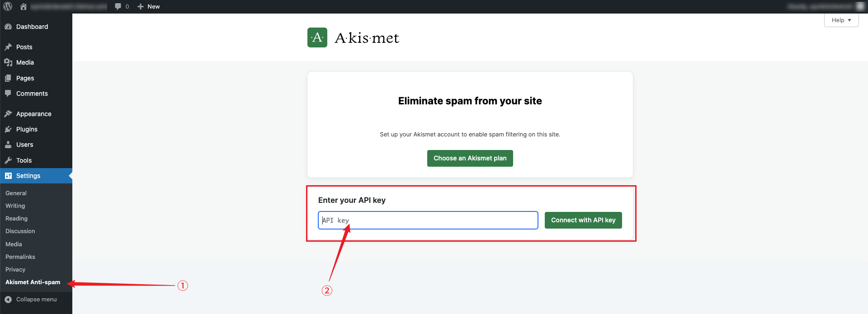
Task: Click Connect with API key button
Action: (x=583, y=220)
